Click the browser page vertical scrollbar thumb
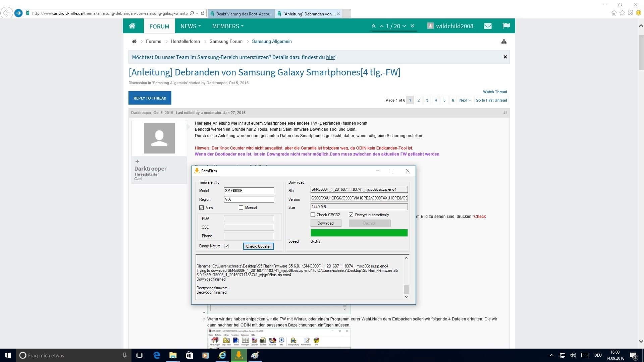 pyautogui.click(x=641, y=52)
